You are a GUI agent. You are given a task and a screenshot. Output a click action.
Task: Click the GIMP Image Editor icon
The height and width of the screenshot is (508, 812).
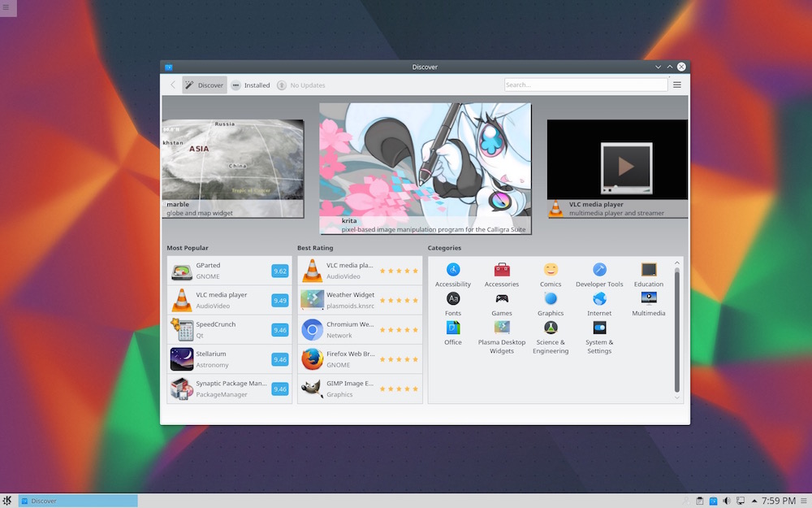(313, 389)
